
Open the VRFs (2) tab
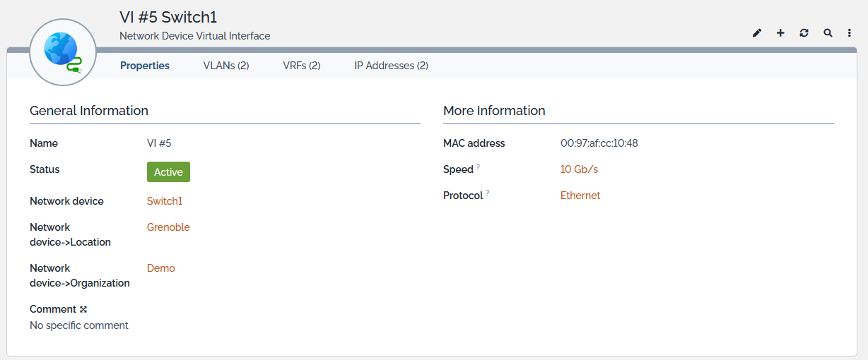point(302,66)
